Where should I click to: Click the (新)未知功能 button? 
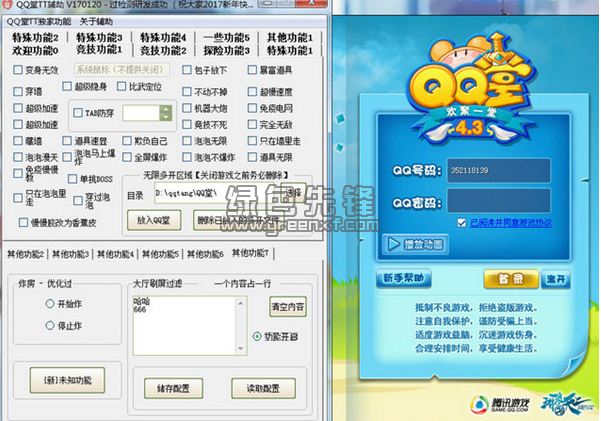[x=67, y=380]
